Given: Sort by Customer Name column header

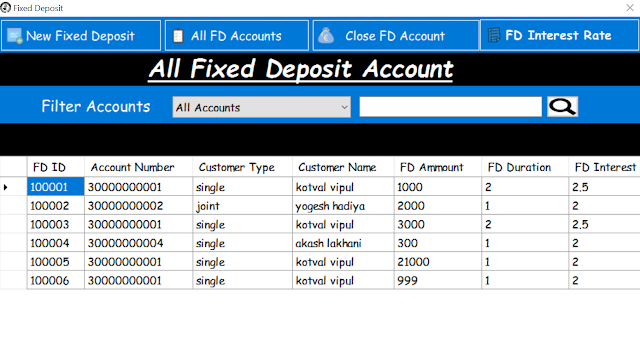Looking at the screenshot, I should coord(343,167).
